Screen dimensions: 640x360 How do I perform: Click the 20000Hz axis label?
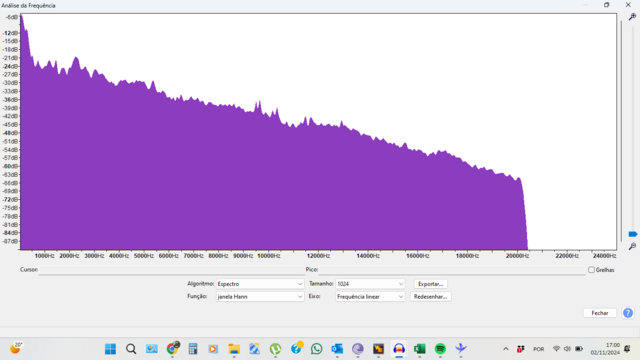[x=517, y=256]
